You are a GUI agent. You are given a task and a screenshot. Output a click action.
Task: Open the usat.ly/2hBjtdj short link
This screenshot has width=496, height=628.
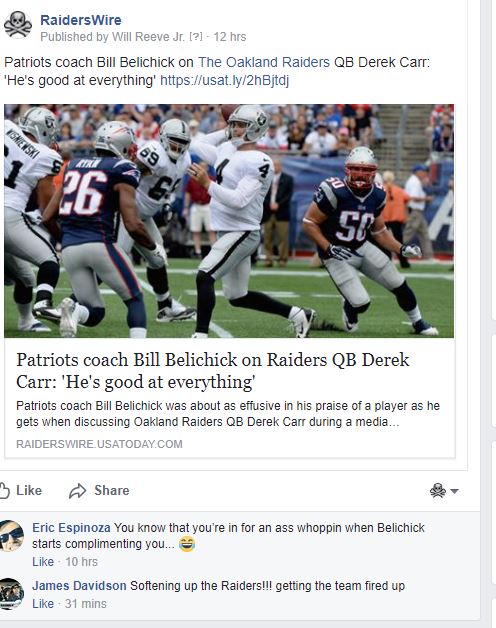click(x=224, y=81)
